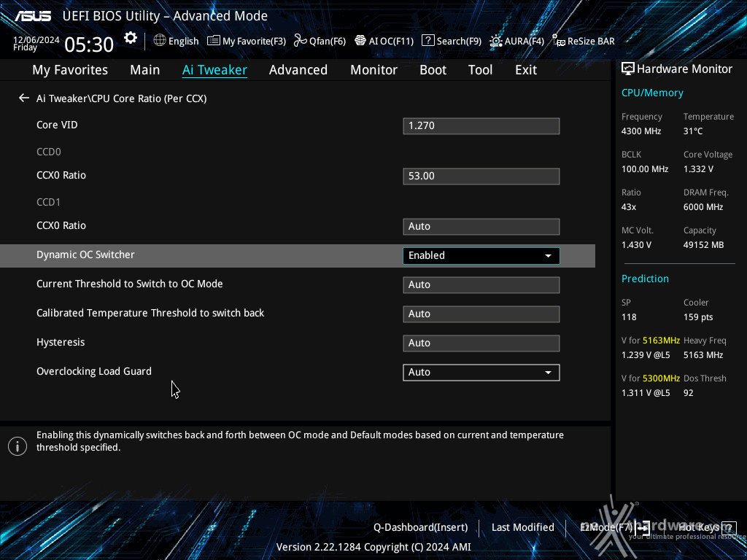747x560 pixels.
Task: Open the Dynamic OC Switcher dropdown
Action: (481, 256)
